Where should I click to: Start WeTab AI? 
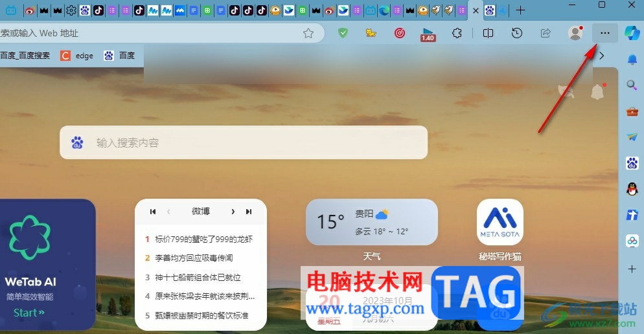point(29,313)
